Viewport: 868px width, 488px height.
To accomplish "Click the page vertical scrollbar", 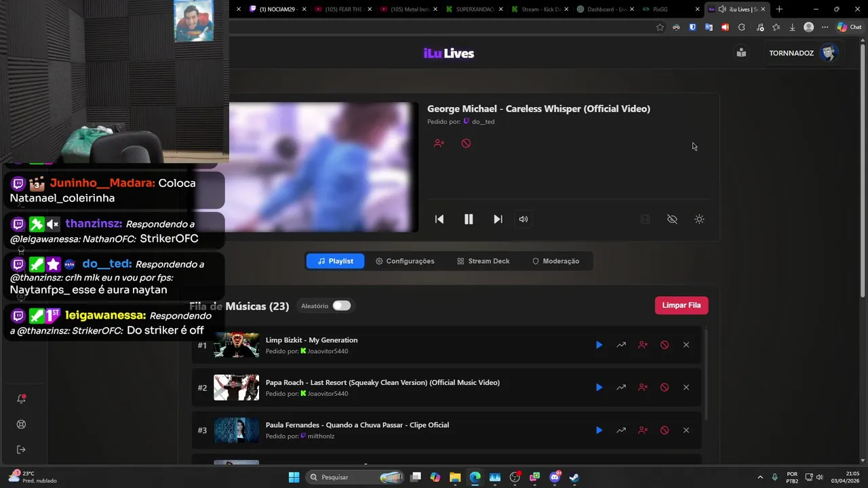I will coord(863,169).
